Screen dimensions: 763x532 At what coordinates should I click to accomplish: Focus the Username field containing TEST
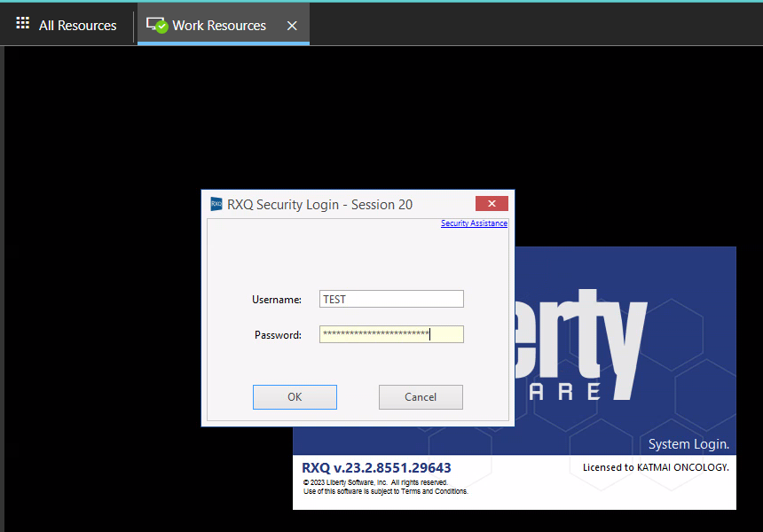coord(391,299)
